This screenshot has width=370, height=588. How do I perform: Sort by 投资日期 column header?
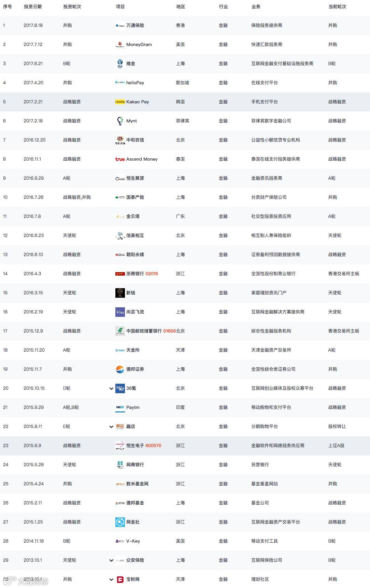(33, 7)
